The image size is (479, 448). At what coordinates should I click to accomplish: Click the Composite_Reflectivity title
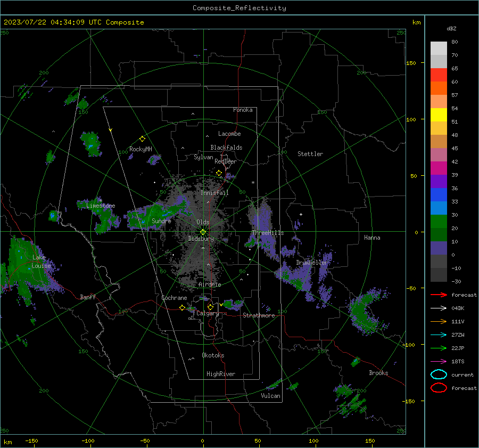240,8
